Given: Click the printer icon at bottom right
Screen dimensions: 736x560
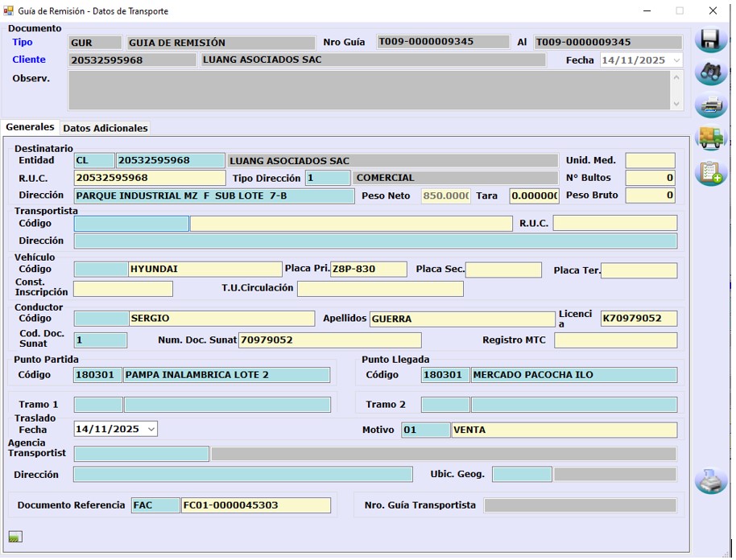Looking at the screenshot, I should point(710,480).
